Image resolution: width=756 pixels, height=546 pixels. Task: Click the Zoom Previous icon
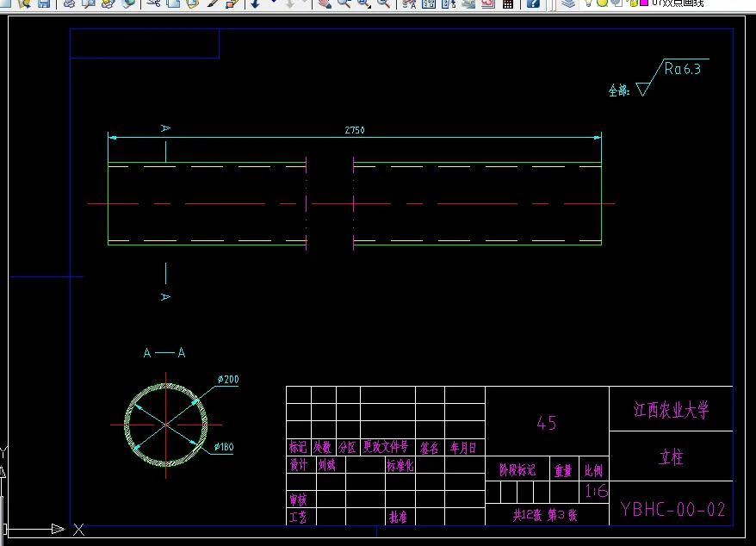pyautogui.click(x=384, y=3)
